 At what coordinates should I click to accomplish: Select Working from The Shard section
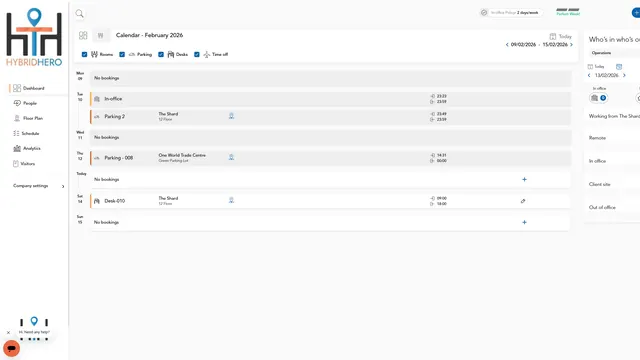click(612, 116)
